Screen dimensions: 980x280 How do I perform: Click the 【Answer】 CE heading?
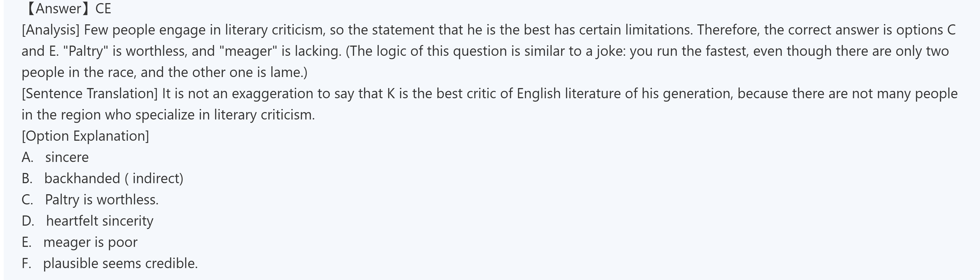pyautogui.click(x=68, y=9)
